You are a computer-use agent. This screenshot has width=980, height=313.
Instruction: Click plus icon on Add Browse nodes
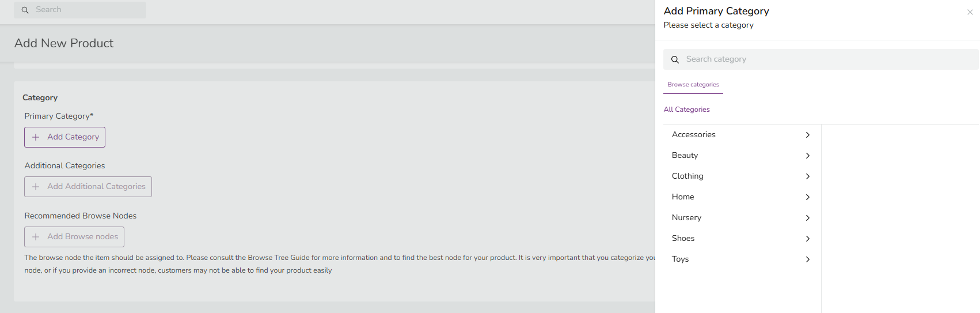pos(36,237)
